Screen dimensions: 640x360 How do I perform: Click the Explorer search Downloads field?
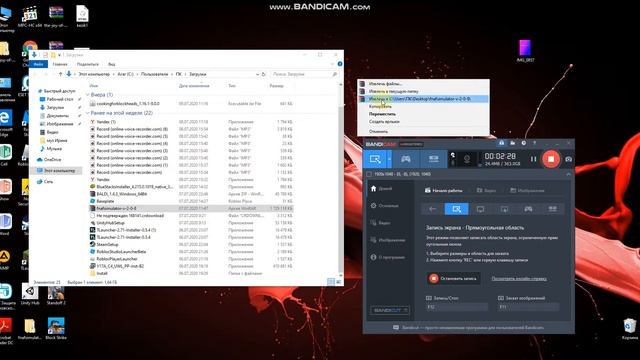(x=305, y=74)
